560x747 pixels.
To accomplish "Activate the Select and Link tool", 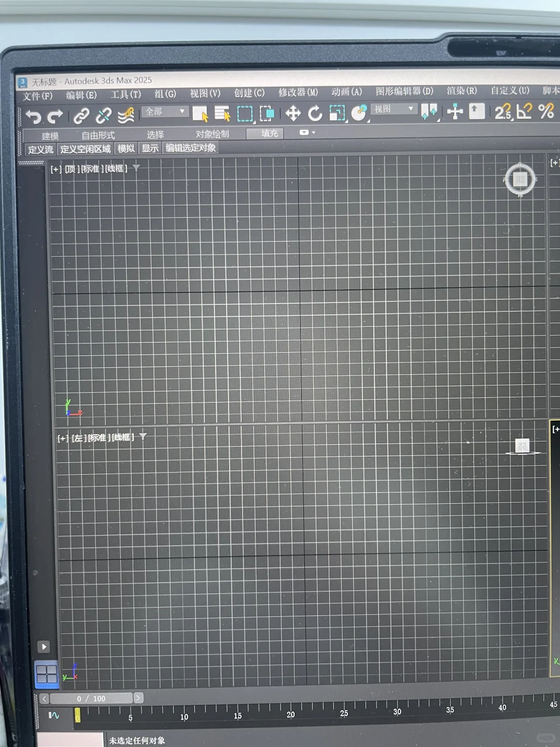I will point(82,114).
